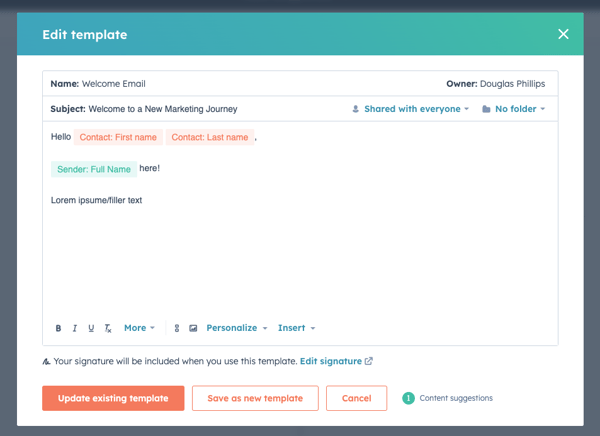The image size is (600, 436).
Task: Click the green content suggestions count badge
Action: point(408,398)
